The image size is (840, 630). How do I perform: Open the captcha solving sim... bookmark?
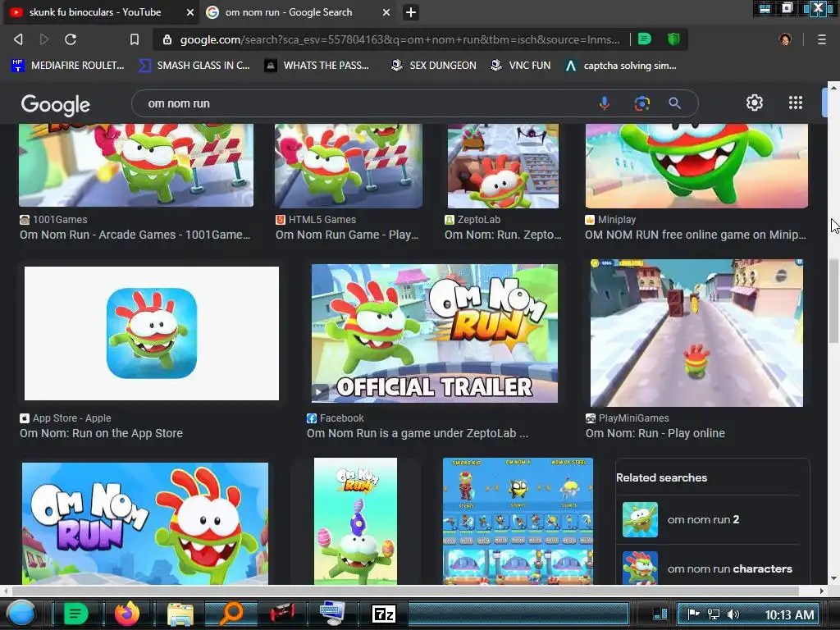[x=621, y=66]
